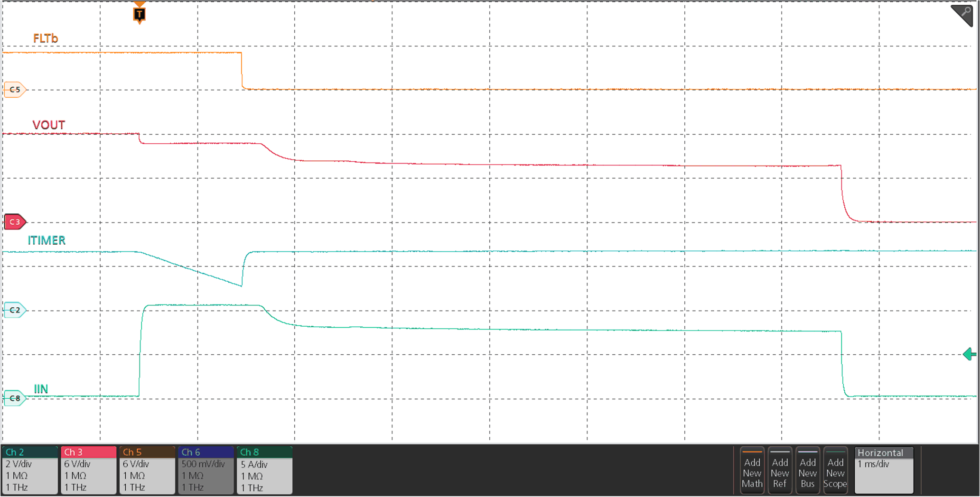Click the orange trigger position T marker
Viewport: 980px width, 497px height.
click(x=139, y=14)
